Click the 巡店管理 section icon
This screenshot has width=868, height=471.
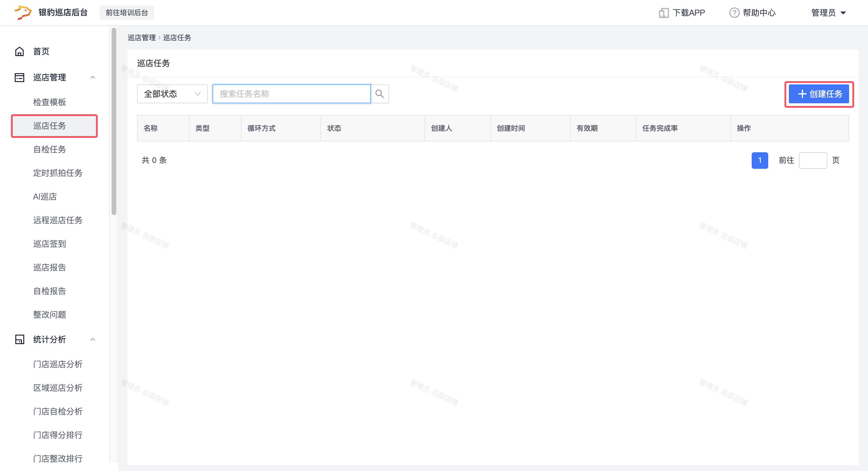19,78
